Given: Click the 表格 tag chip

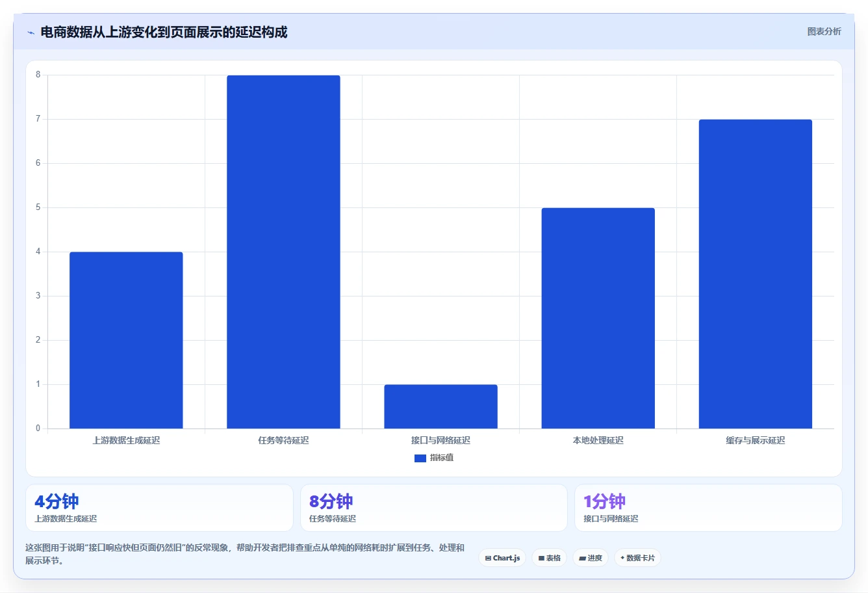Looking at the screenshot, I should point(549,558).
